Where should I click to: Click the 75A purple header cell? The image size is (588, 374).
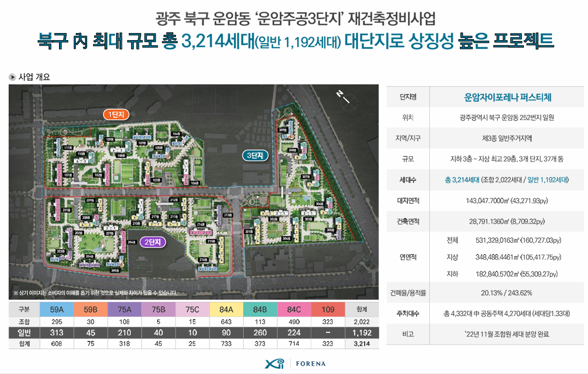(x=125, y=309)
